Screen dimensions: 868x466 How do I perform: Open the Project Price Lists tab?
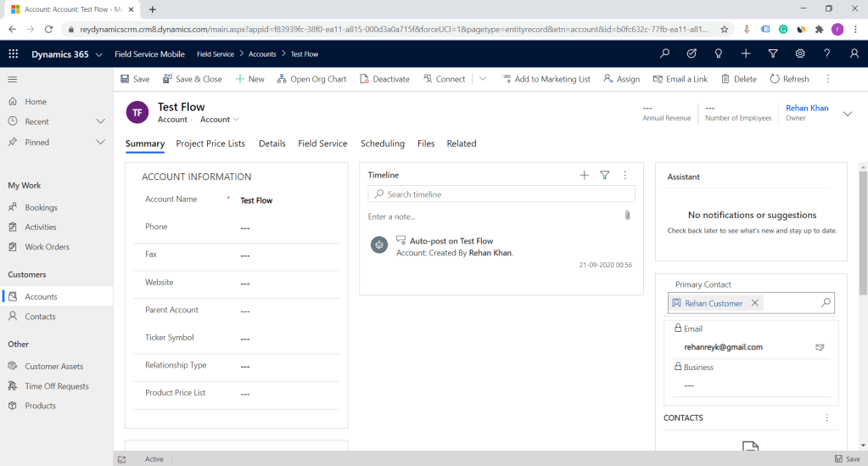click(x=210, y=143)
